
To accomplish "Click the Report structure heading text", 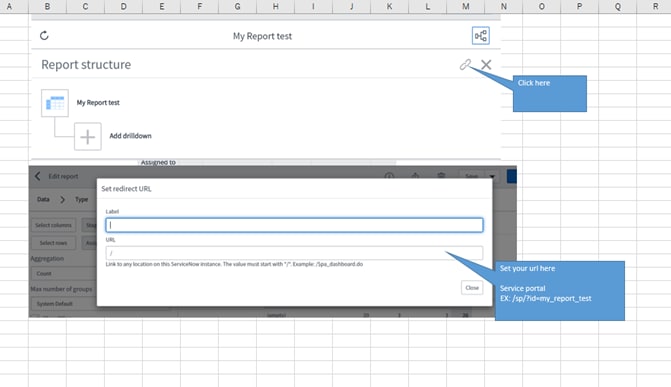I will coord(86,65).
